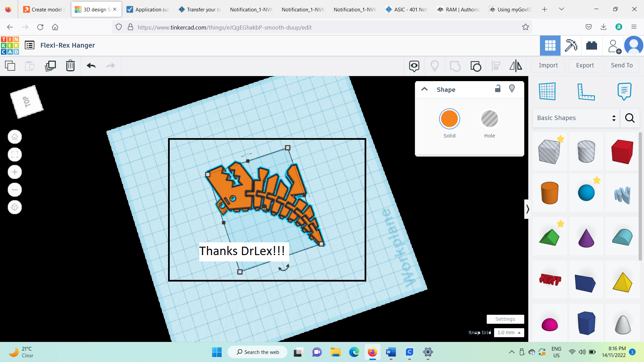Click the Home view button
644x362 pixels.
coord(15,137)
